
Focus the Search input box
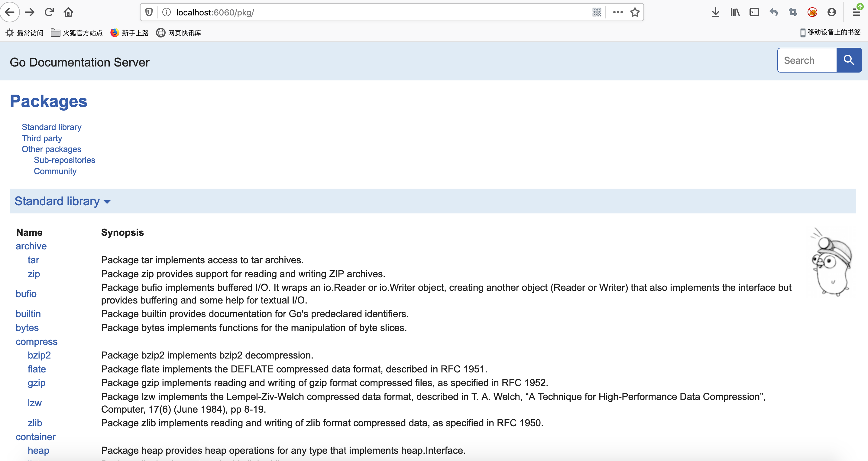807,60
